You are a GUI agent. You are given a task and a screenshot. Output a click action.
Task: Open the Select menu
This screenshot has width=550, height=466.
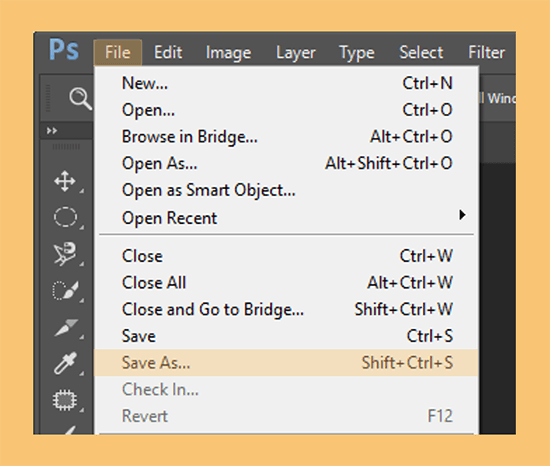pyautogui.click(x=421, y=53)
